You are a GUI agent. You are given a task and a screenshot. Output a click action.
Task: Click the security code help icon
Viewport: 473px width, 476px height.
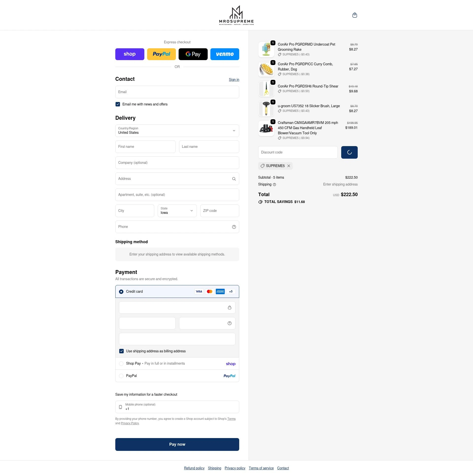(x=229, y=323)
